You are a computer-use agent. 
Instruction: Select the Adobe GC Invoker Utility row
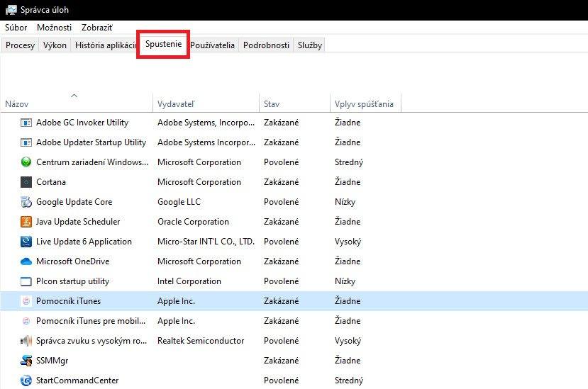click(294, 123)
